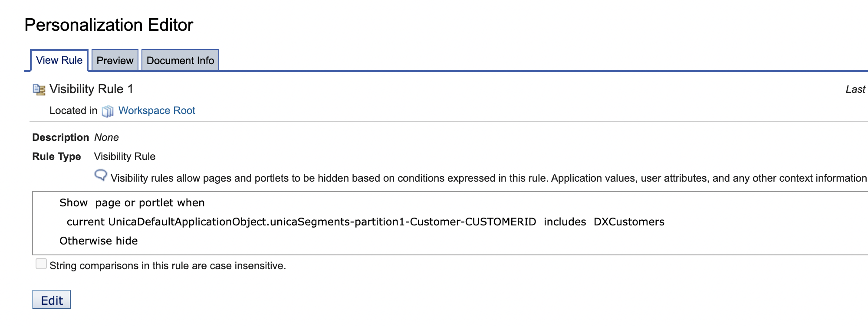Open the Workspace Root link
The height and width of the screenshot is (326, 868).
click(157, 111)
